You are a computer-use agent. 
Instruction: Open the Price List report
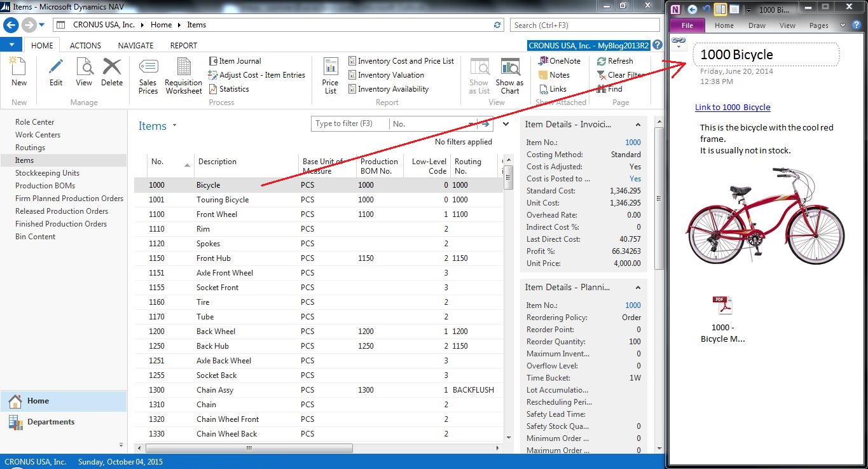331,76
